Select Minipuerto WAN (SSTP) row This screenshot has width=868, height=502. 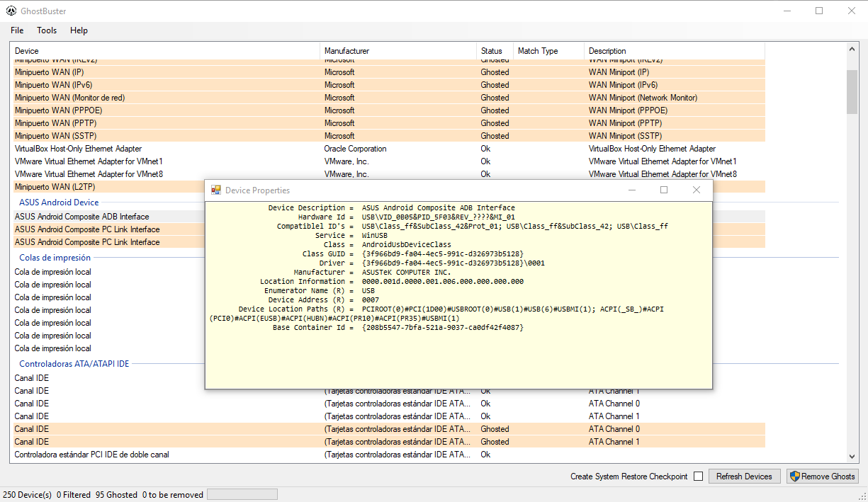pos(388,136)
